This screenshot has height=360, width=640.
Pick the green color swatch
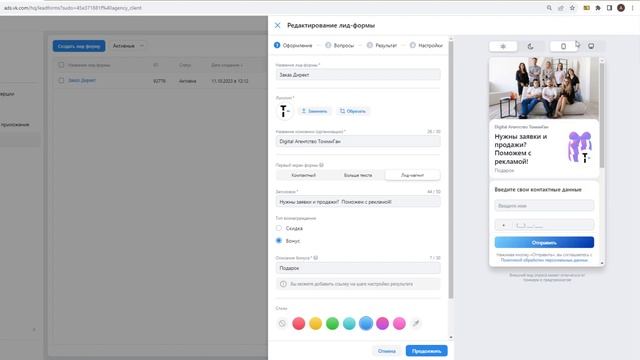(x=332, y=323)
